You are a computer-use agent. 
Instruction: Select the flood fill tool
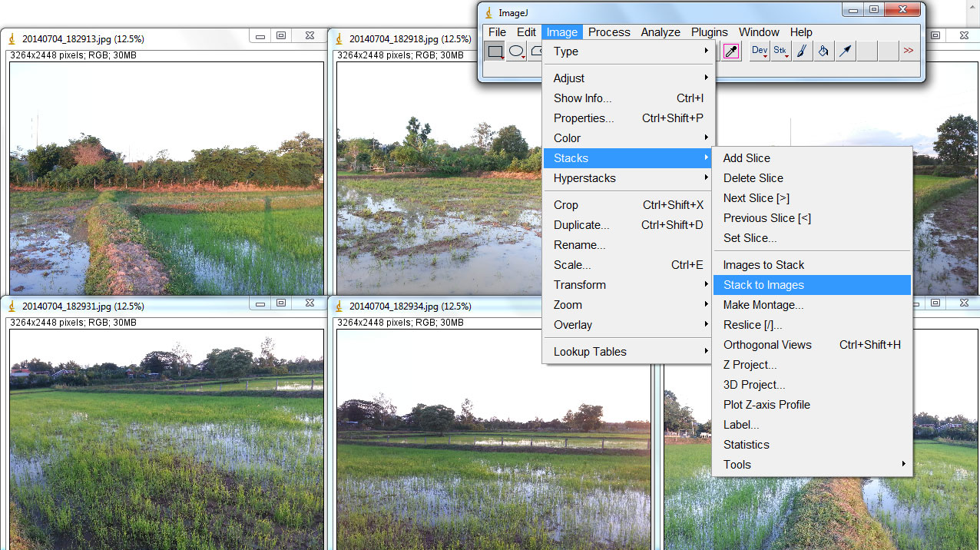(823, 51)
